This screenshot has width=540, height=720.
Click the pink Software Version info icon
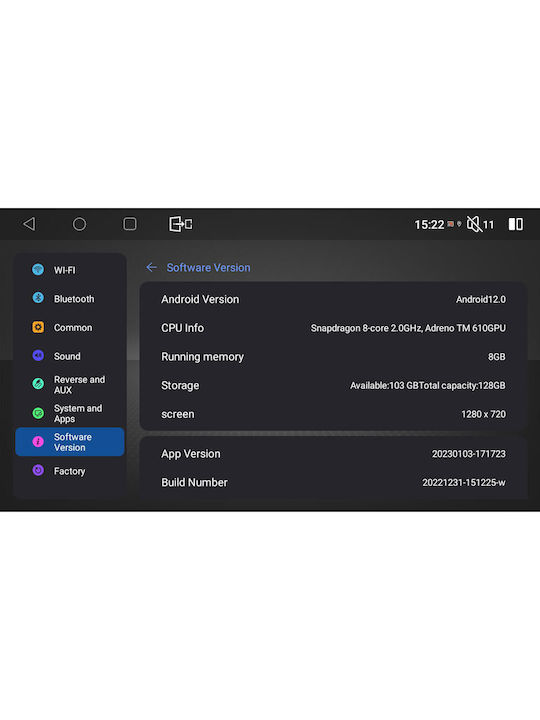38,441
